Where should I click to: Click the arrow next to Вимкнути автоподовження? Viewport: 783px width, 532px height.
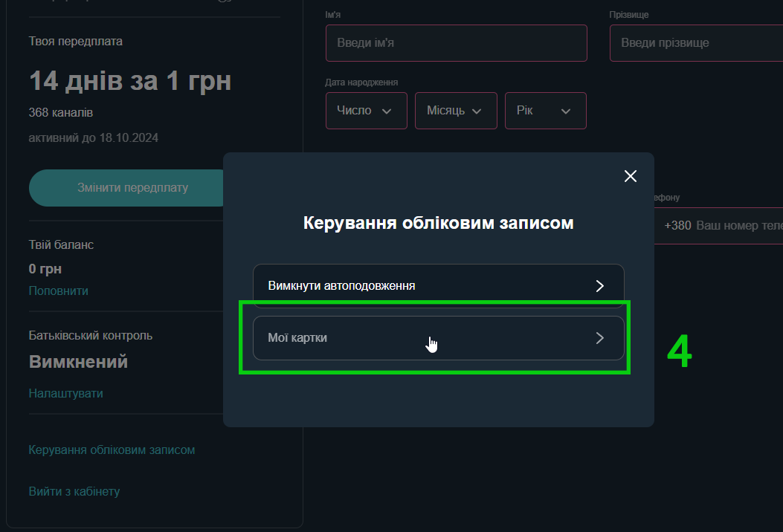pos(600,286)
